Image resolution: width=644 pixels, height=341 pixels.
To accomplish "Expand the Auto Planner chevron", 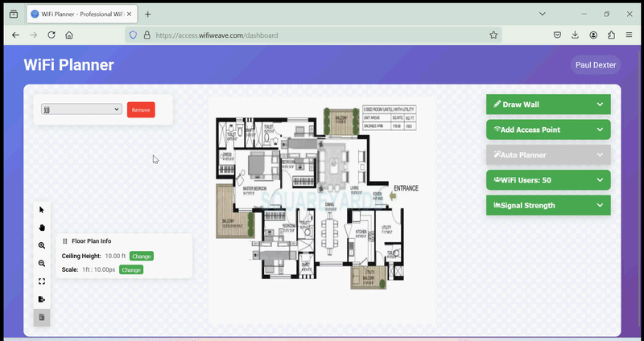I will 600,155.
